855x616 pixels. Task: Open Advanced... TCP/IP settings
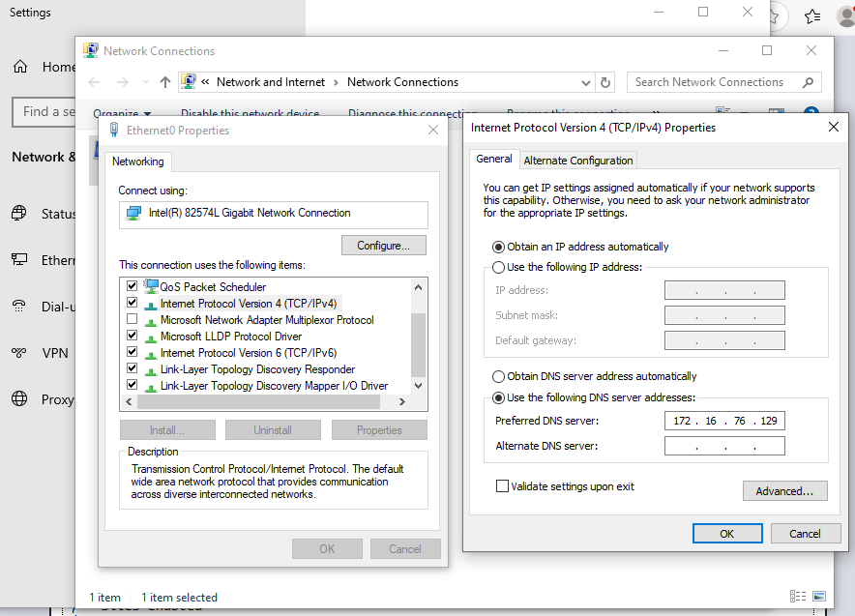(784, 490)
